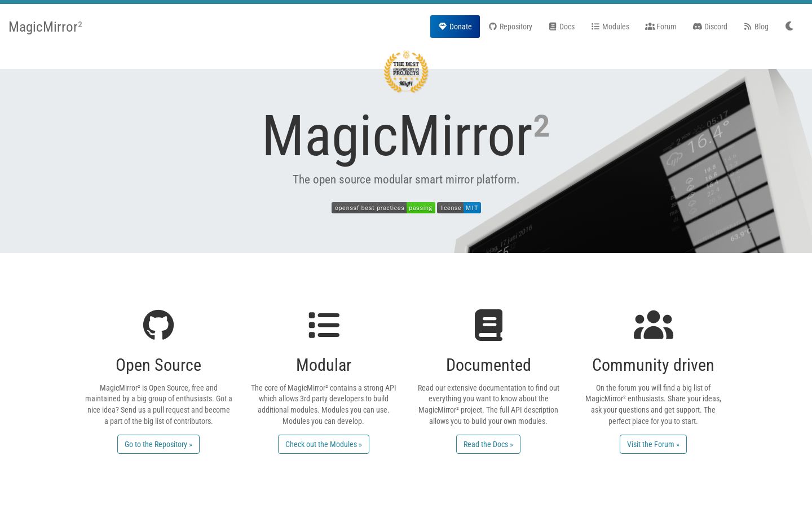Toggle dark mode with the moon icon
Viewport: 812px width, 508px height.
(x=789, y=26)
